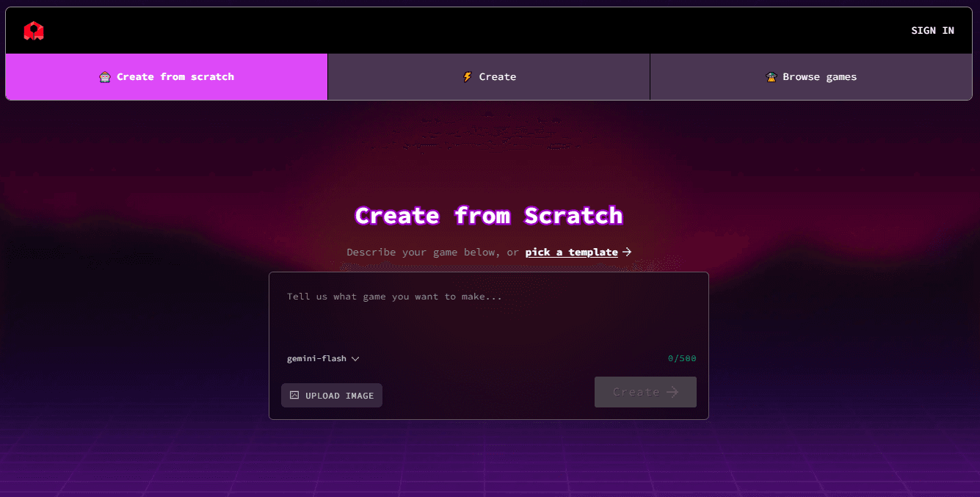Click the Create from Scratch page heading
Screen dimensions: 980x497
489,215
